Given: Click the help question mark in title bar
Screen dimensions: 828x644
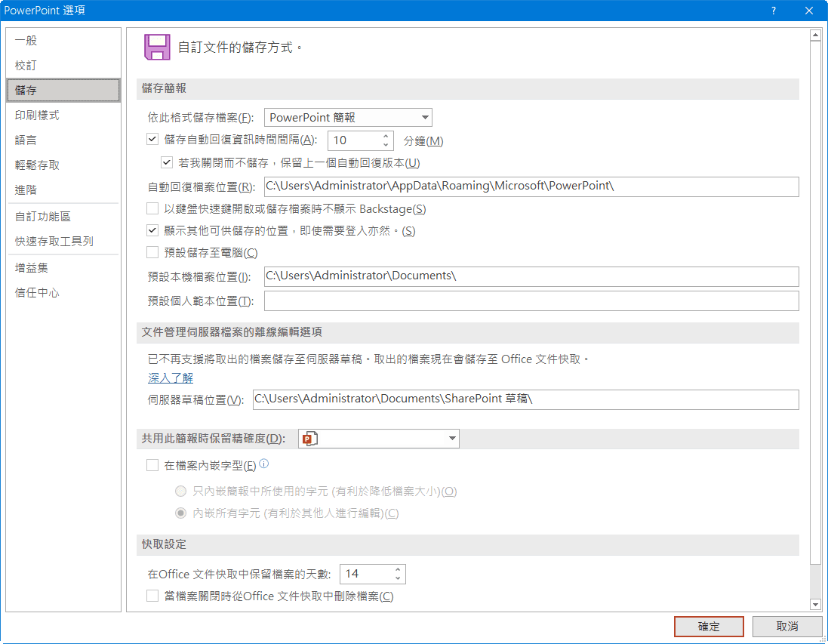Looking at the screenshot, I should pyautogui.click(x=774, y=11).
